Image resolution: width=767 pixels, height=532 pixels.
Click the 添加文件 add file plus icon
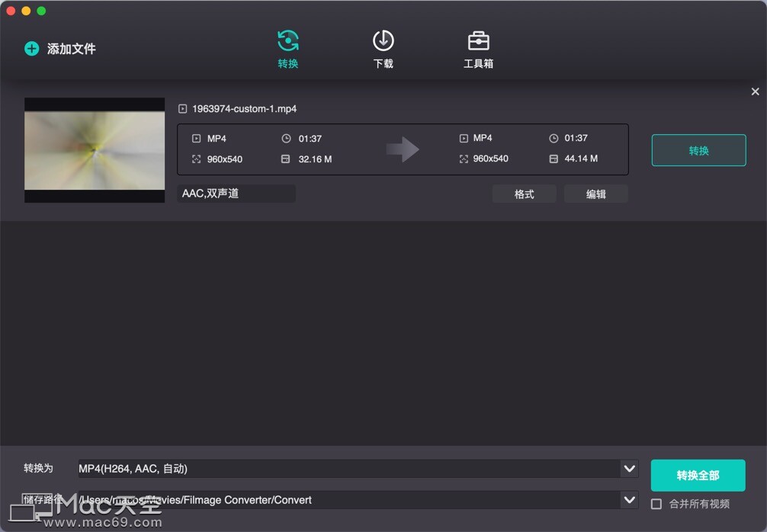tap(31, 48)
